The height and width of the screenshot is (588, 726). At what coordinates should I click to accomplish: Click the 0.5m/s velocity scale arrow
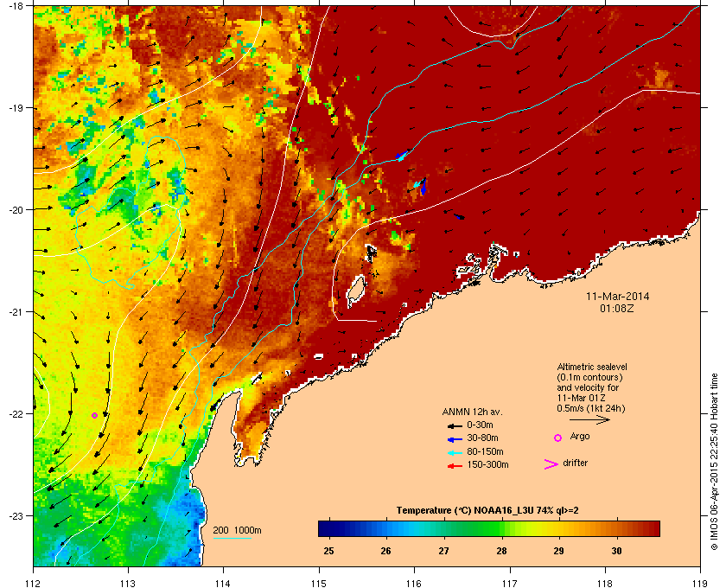pos(589,419)
